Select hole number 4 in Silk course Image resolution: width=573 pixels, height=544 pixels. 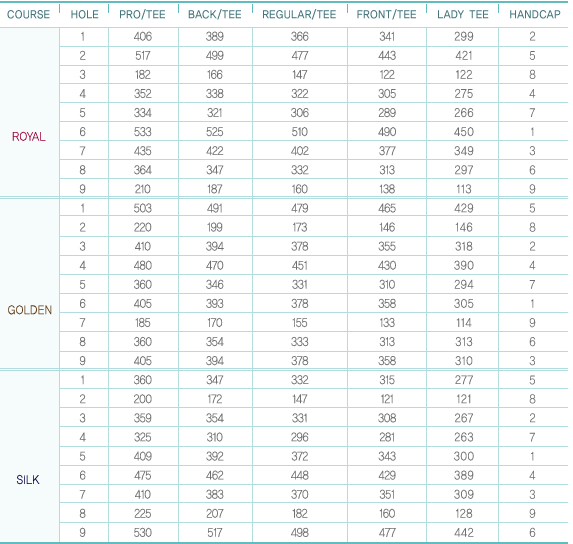[x=83, y=437]
